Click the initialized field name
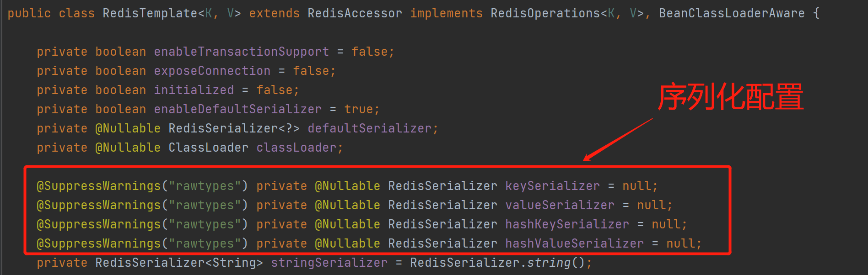This screenshot has width=868, height=275. pyautogui.click(x=194, y=90)
